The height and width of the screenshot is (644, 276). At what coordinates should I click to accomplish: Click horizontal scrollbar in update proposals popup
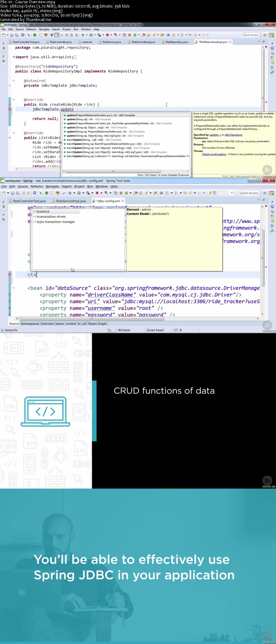(113, 171)
